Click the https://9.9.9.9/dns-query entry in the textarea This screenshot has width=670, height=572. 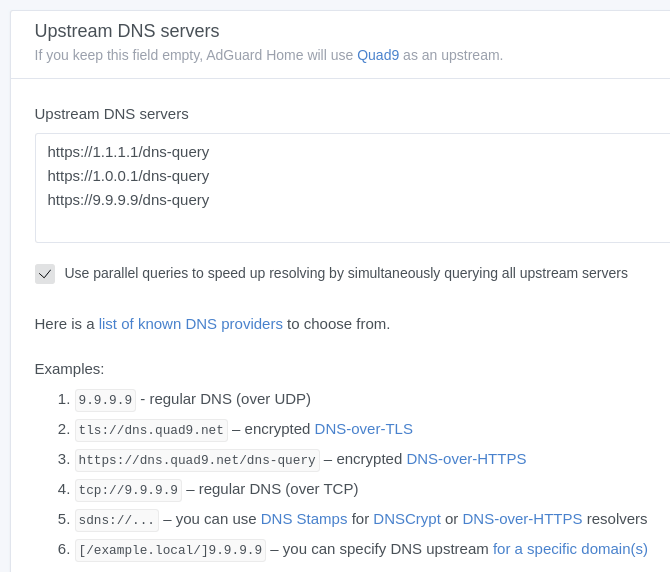click(128, 200)
